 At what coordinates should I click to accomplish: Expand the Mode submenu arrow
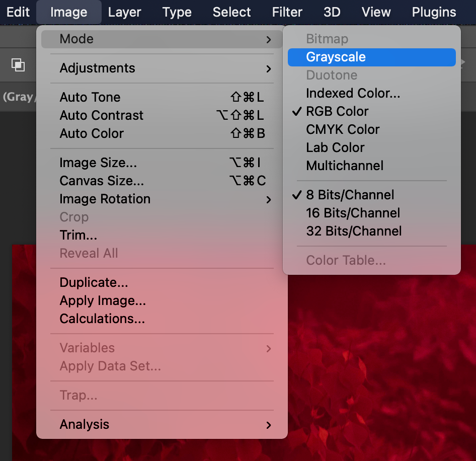(269, 39)
